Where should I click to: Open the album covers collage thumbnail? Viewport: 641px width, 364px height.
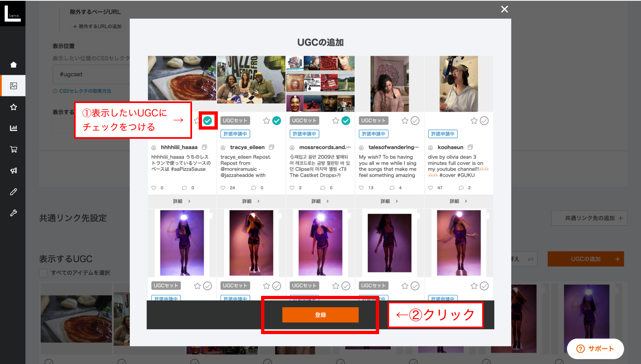pyautogui.click(x=320, y=84)
